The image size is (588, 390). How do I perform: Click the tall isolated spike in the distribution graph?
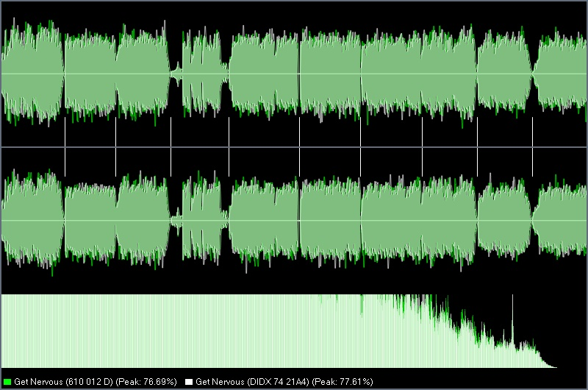coord(512,319)
